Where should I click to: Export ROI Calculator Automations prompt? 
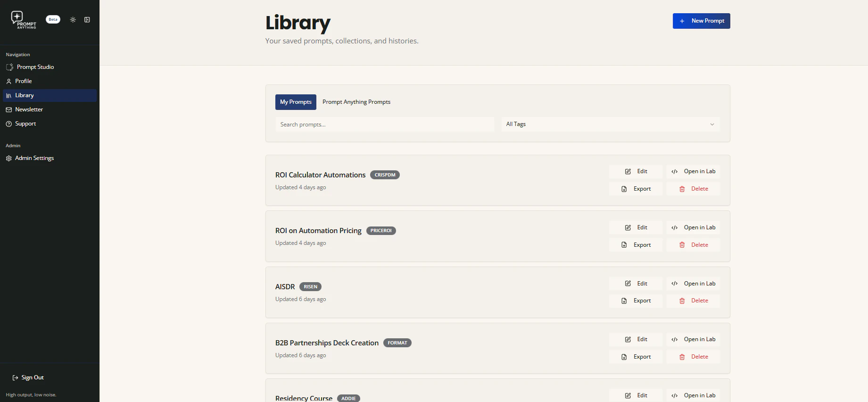tap(636, 189)
